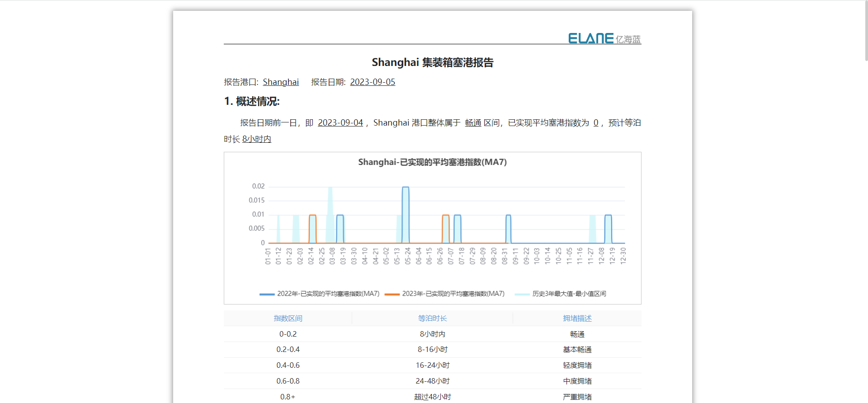Click the 0.015 y-axis label
This screenshot has height=403, width=868.
pos(256,200)
